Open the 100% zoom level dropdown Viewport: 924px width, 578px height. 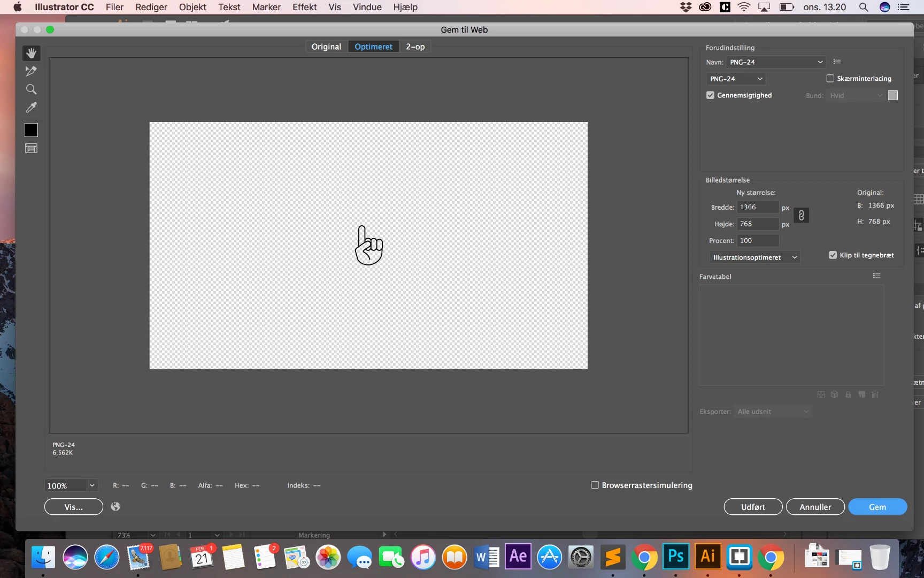[92, 485]
